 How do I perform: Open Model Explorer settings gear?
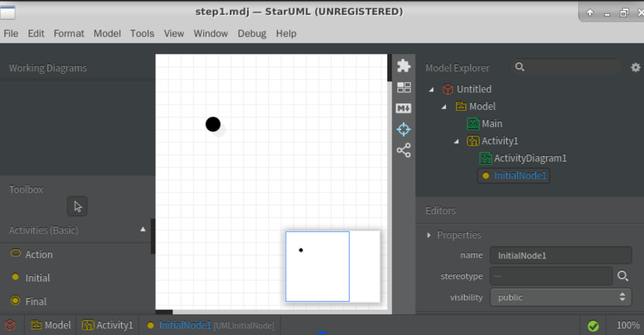click(x=635, y=67)
